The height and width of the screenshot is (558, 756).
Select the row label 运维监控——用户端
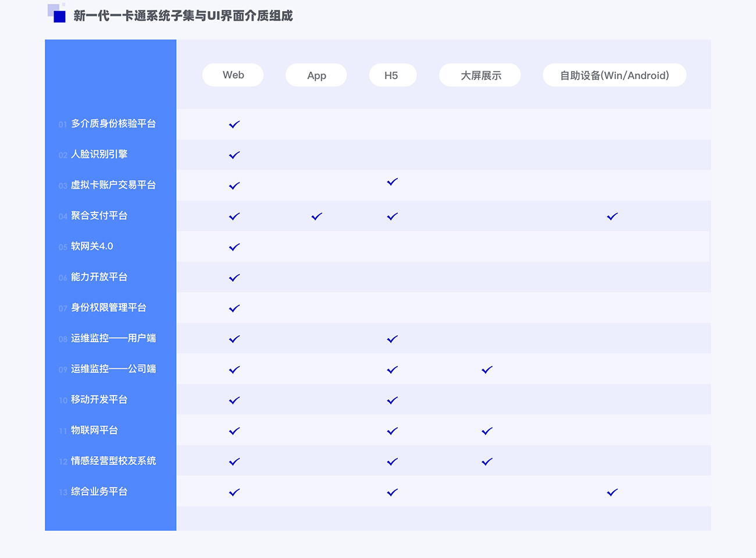click(113, 338)
